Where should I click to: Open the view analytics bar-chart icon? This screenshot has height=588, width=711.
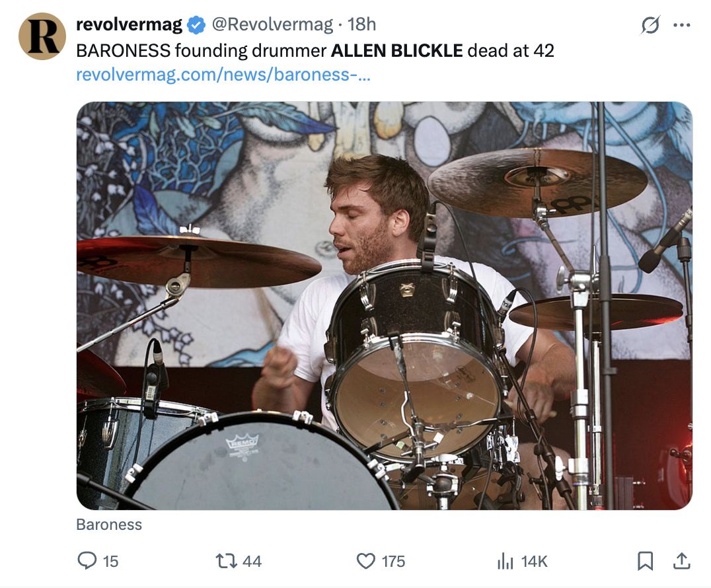pyautogui.click(x=505, y=561)
